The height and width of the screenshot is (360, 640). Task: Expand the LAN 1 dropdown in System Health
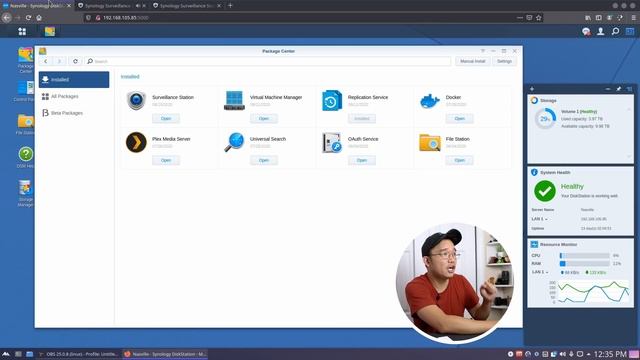539,219
